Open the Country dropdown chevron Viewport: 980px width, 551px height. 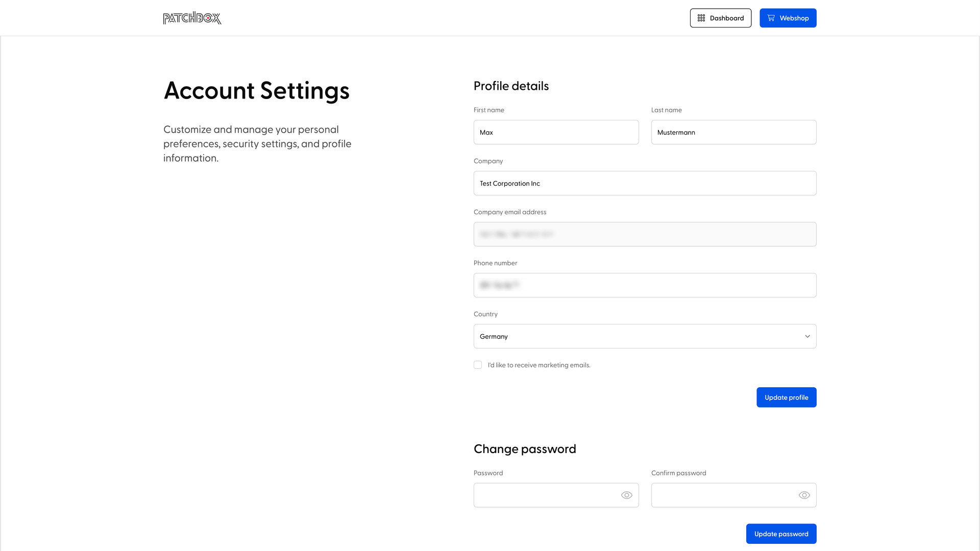pyautogui.click(x=807, y=336)
